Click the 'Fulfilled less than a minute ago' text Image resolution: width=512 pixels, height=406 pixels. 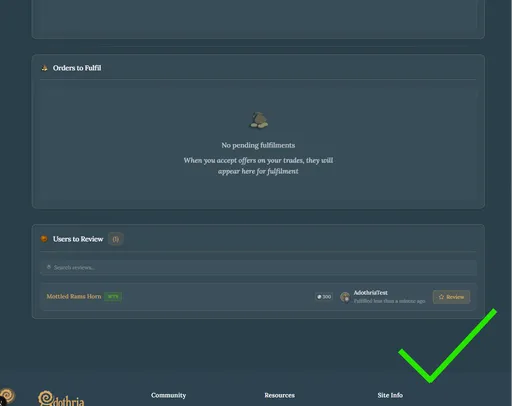(x=389, y=301)
